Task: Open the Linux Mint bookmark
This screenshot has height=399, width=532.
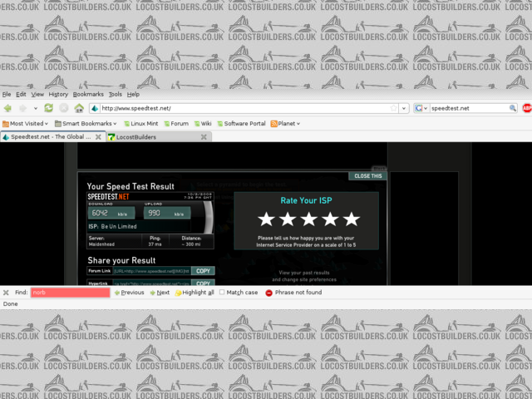Action: (x=141, y=123)
